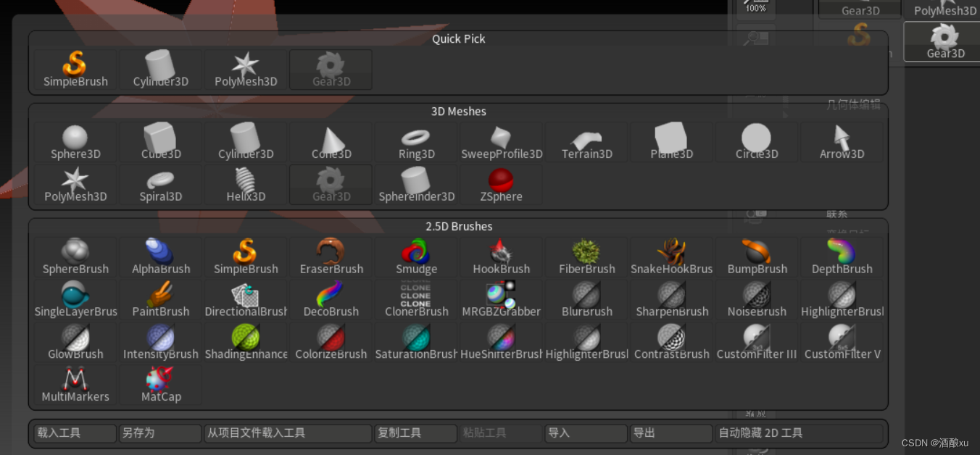Image resolution: width=980 pixels, height=455 pixels.
Task: Click the 导出 (Export) button
Action: tap(672, 433)
